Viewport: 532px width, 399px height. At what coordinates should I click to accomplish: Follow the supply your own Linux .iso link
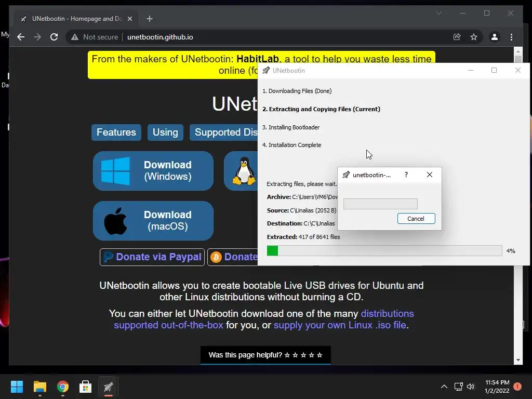340,325
